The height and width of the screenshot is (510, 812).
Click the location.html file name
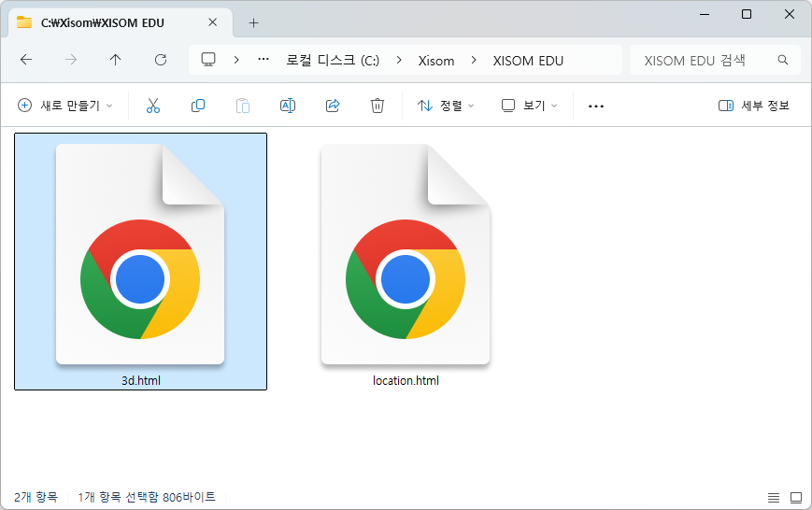pyautogui.click(x=406, y=380)
